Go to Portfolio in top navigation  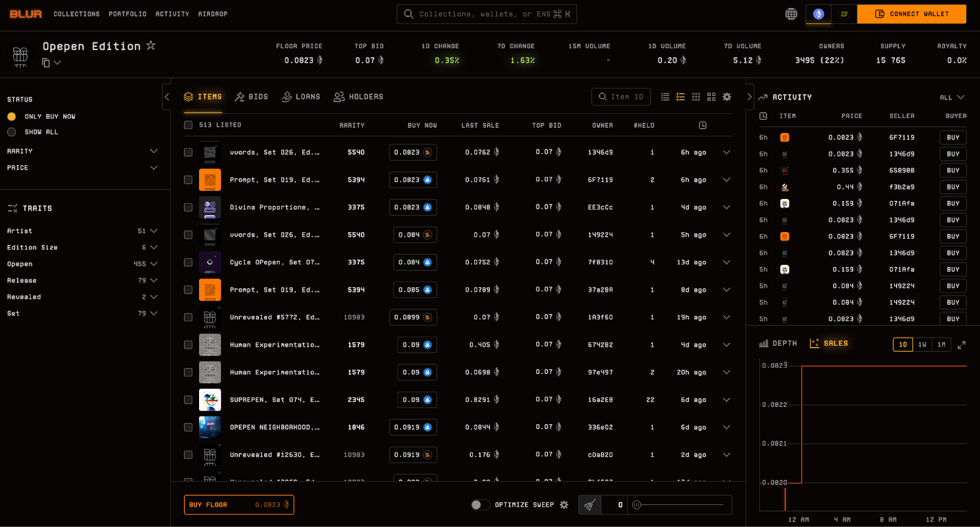(127, 13)
